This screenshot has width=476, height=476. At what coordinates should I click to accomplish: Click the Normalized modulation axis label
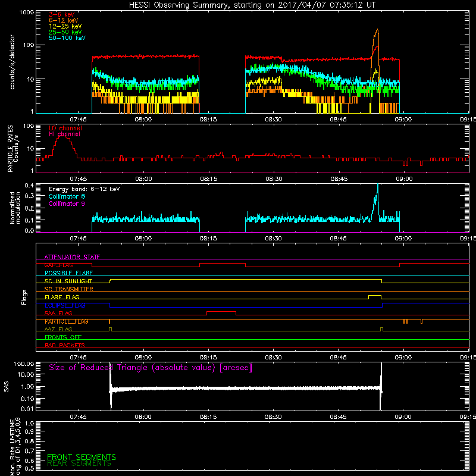point(14,208)
